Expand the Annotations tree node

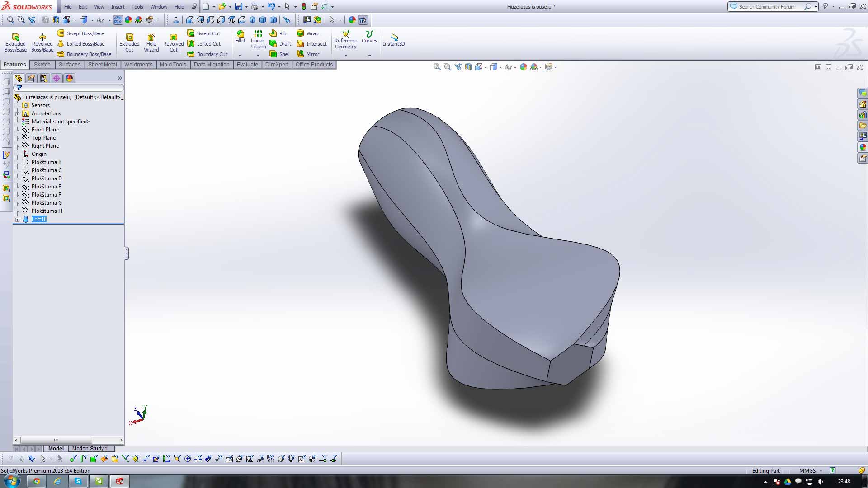point(18,114)
